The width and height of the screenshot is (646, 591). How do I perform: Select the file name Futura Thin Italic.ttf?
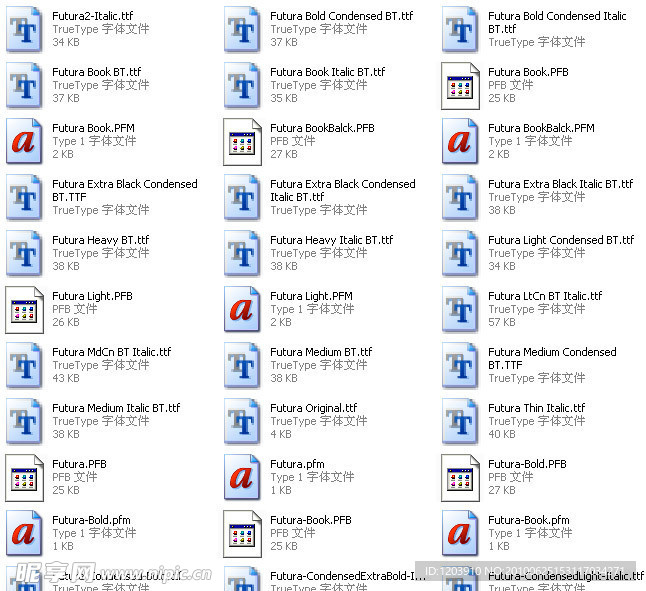[x=536, y=408]
